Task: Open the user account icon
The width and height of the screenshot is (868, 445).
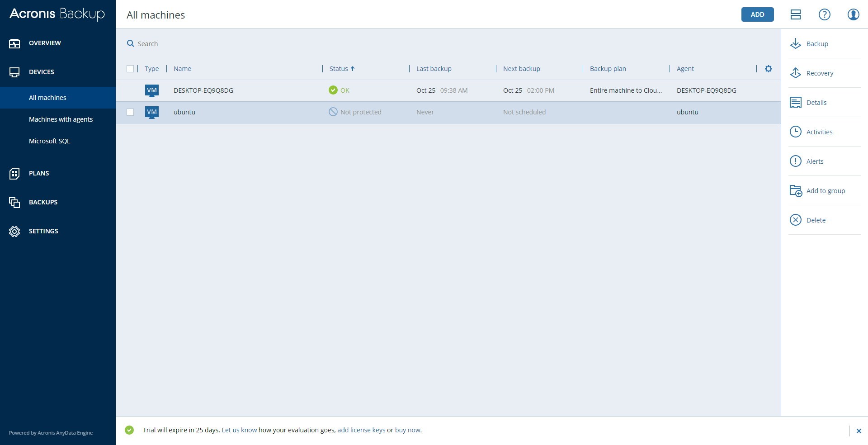Action: click(853, 14)
